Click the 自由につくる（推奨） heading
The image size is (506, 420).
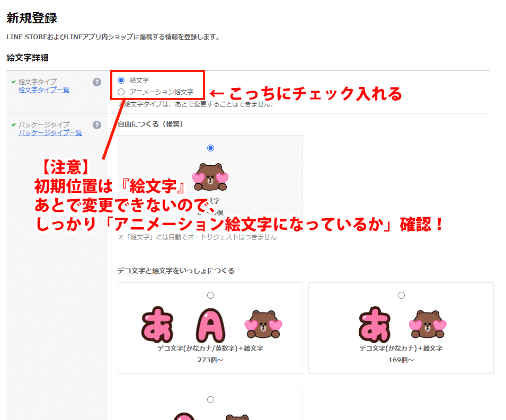(150, 124)
